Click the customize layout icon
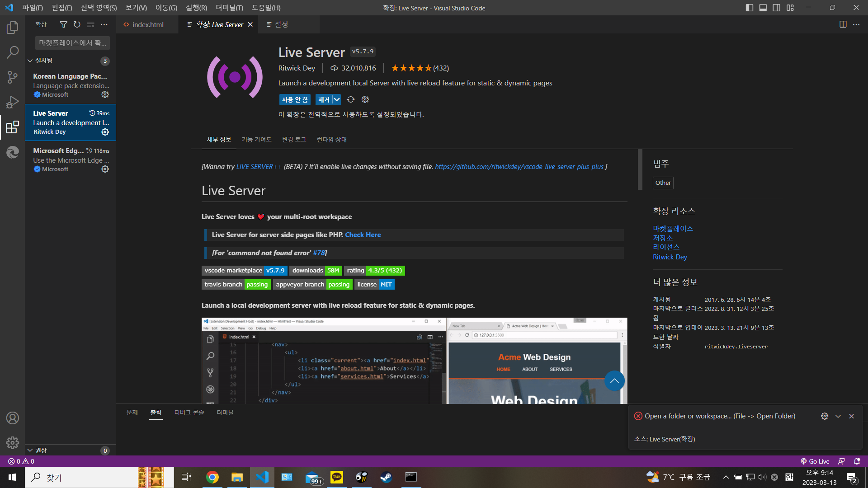The height and width of the screenshot is (488, 868). (x=790, y=8)
